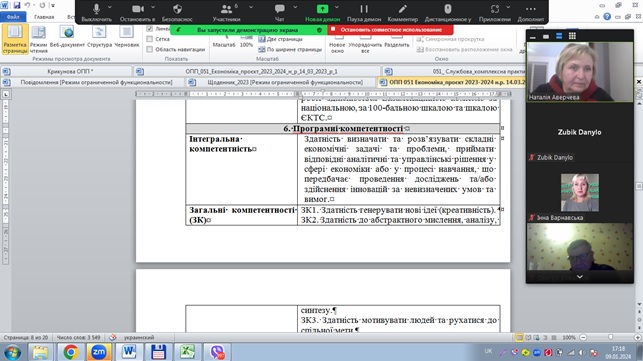This screenshot has height=361, width=643.
Task: Toggle the Ruler checkbox
Action: (x=150, y=29)
